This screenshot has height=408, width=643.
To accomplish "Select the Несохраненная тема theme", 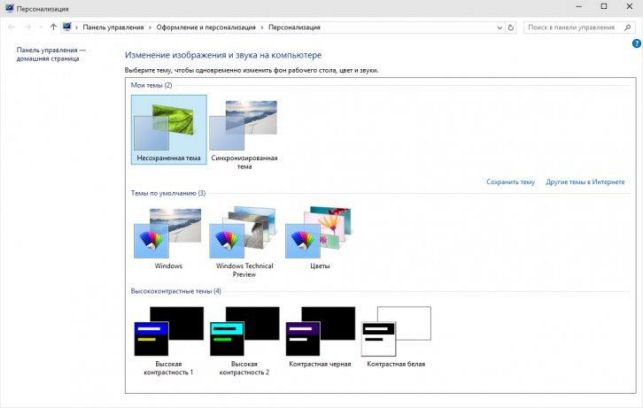I will pos(169,130).
